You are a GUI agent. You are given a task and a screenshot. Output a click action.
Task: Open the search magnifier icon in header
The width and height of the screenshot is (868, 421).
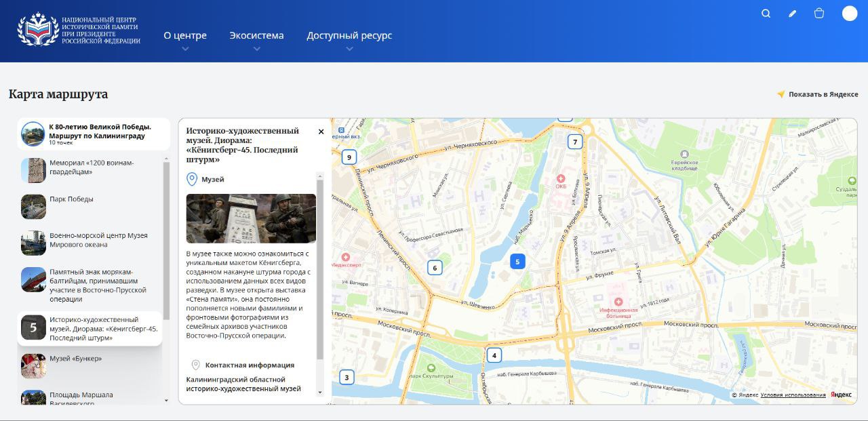tap(766, 14)
